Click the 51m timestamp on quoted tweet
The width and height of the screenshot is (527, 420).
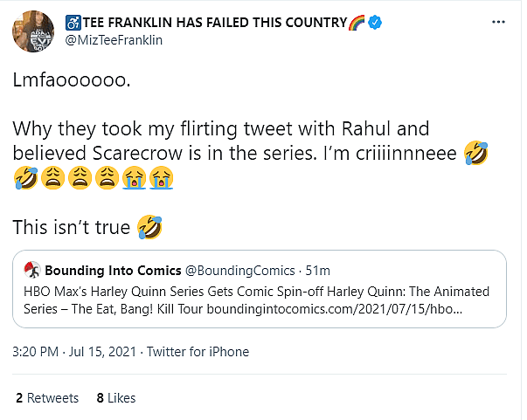[317, 270]
